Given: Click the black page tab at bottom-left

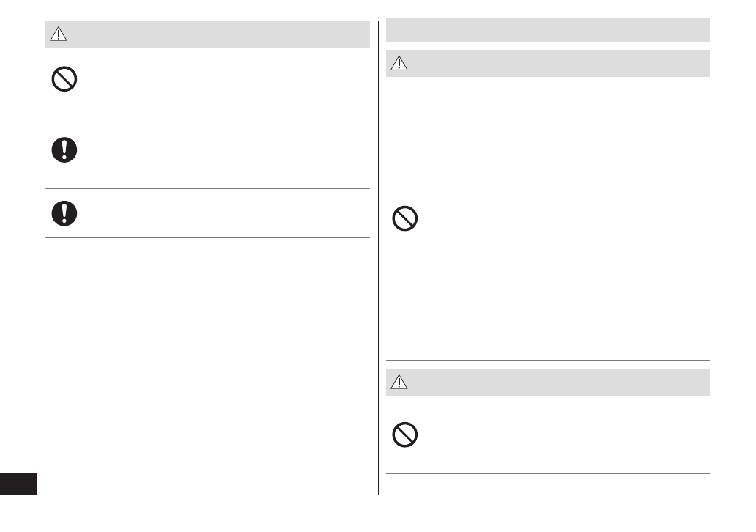Looking at the screenshot, I should click(x=18, y=484).
